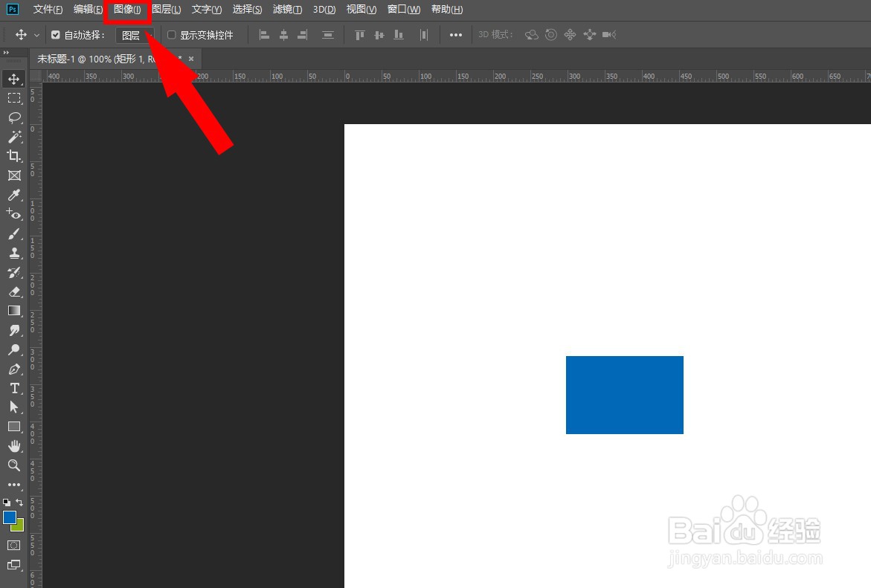The height and width of the screenshot is (588, 871).
Task: Select the Frame tool
Action: click(14, 175)
